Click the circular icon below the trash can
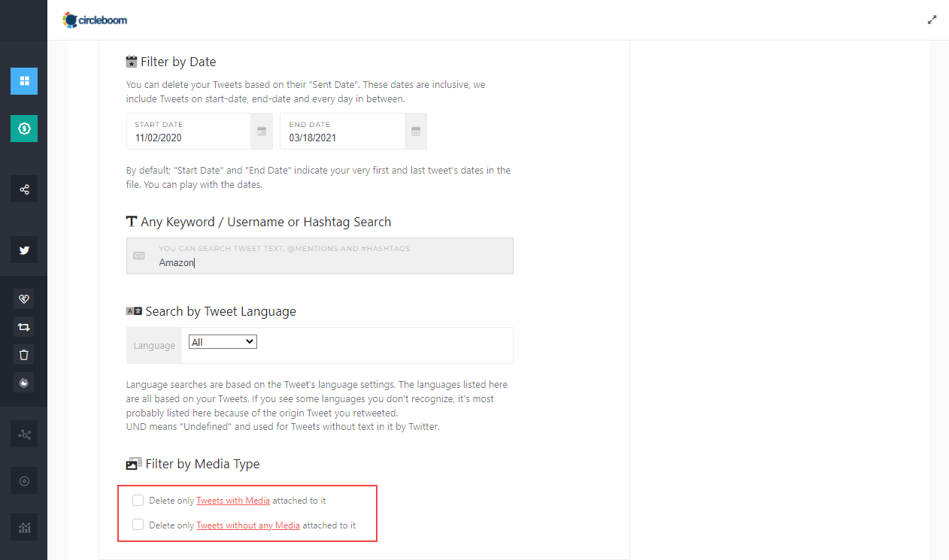The height and width of the screenshot is (560, 949). [x=24, y=383]
